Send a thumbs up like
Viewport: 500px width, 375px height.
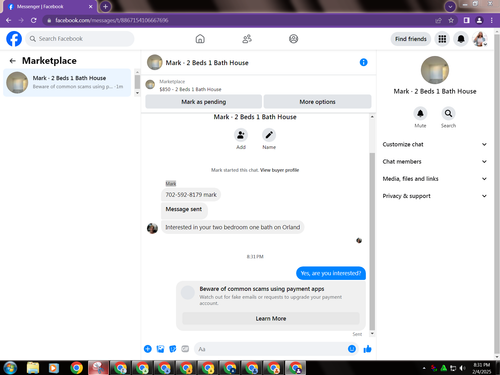pos(367,349)
